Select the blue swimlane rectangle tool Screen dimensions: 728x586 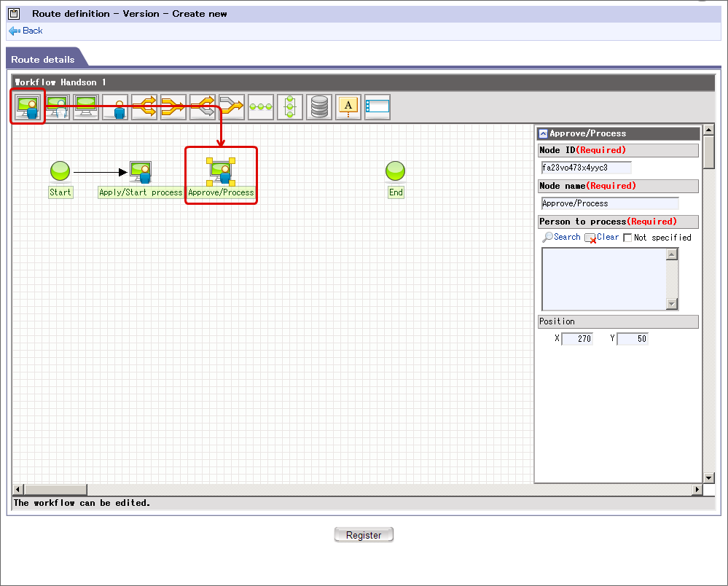click(x=377, y=107)
